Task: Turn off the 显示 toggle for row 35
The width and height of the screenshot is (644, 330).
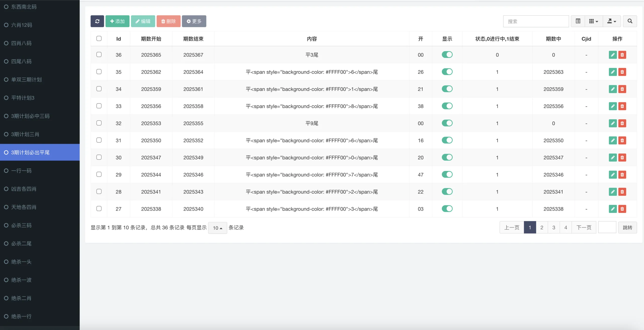Action: point(447,72)
